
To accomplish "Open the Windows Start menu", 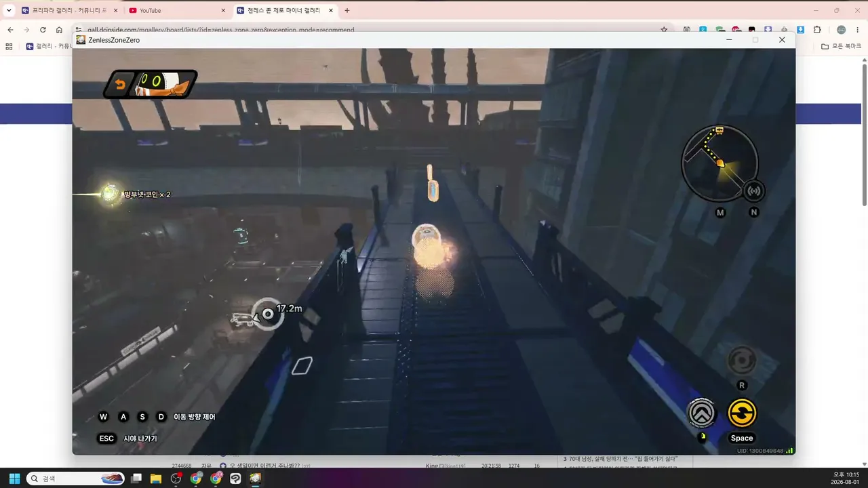I will [x=14, y=478].
